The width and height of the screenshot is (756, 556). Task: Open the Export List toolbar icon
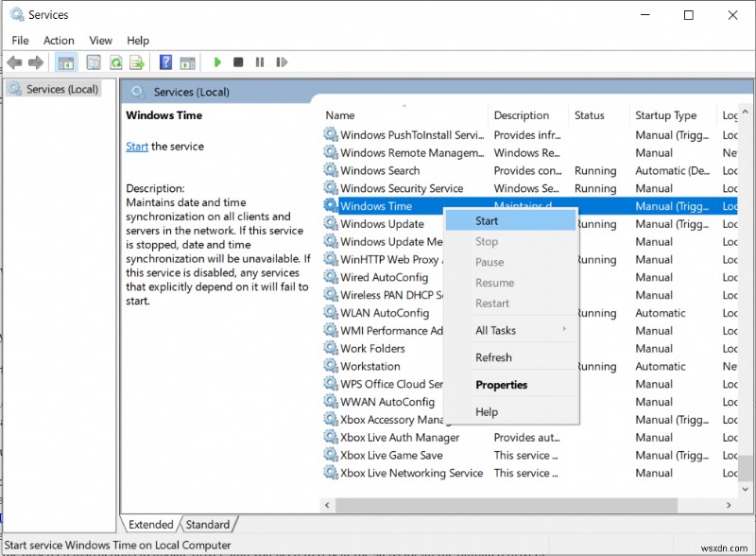pos(137,62)
